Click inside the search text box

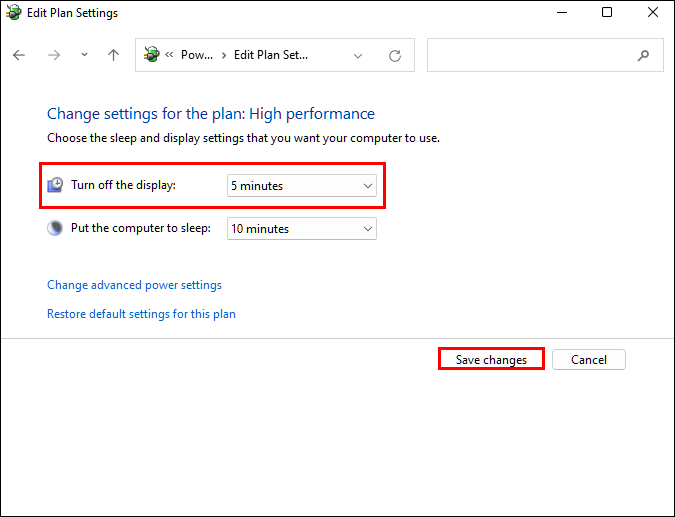click(x=530, y=56)
